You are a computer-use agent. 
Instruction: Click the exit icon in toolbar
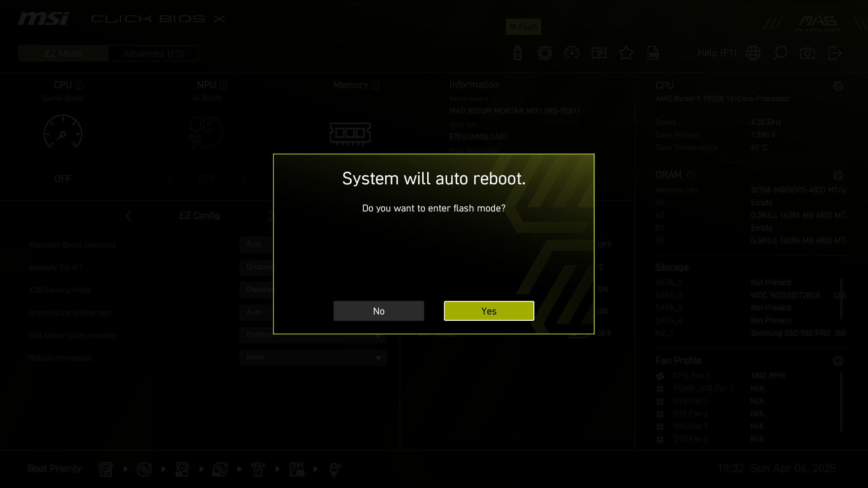(835, 53)
